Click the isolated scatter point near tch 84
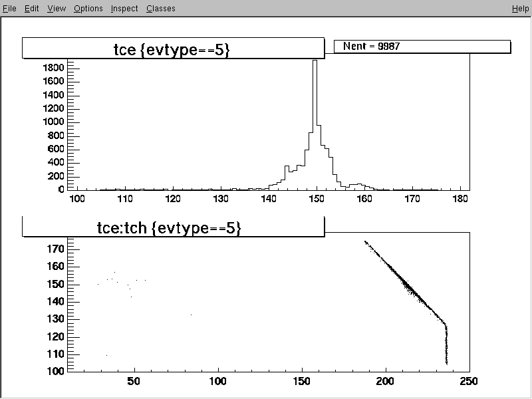The image size is (532, 399). 191,315
